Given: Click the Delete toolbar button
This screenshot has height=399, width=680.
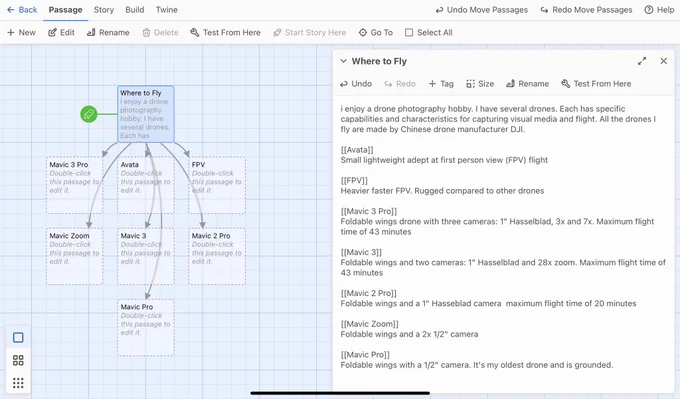Looking at the screenshot, I should 160,33.
